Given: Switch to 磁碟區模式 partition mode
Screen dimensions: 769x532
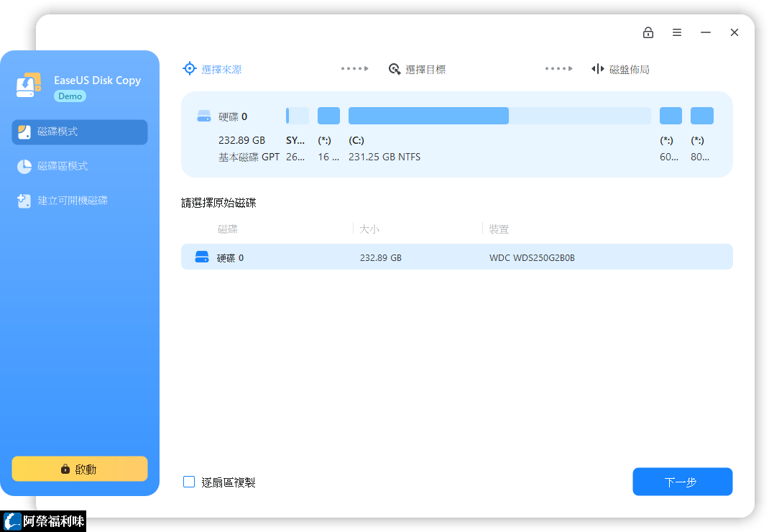Looking at the screenshot, I should pos(63,166).
